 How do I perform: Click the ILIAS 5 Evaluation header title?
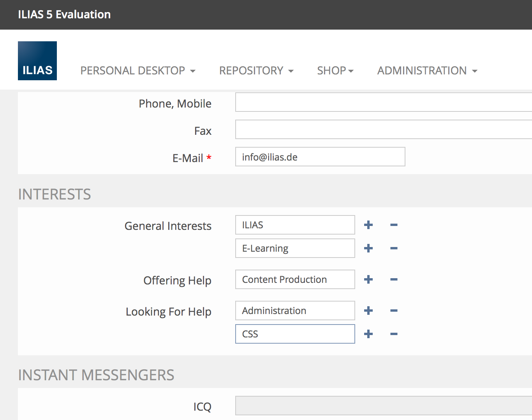point(64,14)
